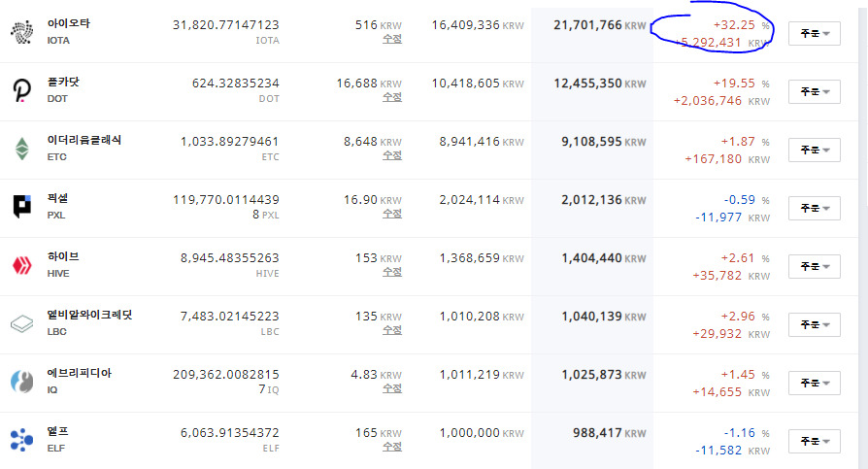Screen dimensions: 868x469
Task: Select the 엘비알와이크레딧 coin name
Action: pyautogui.click(x=89, y=315)
